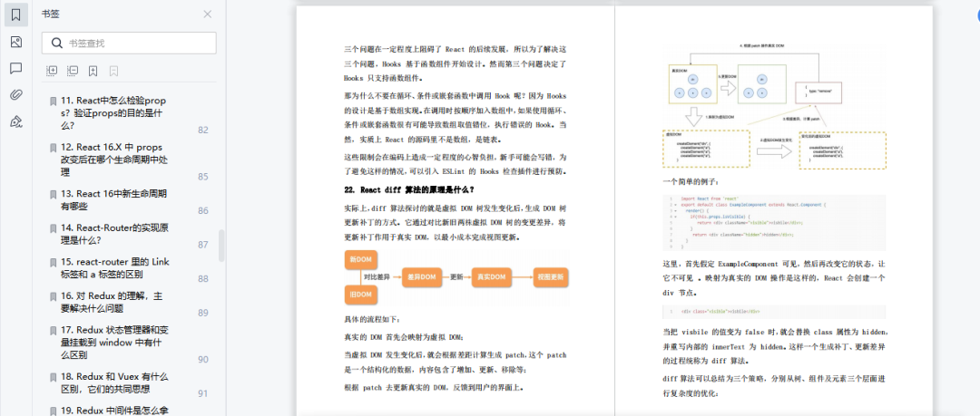Click the 差异DOM box in the diagram
This screenshot has height=416, width=980.
422,276
